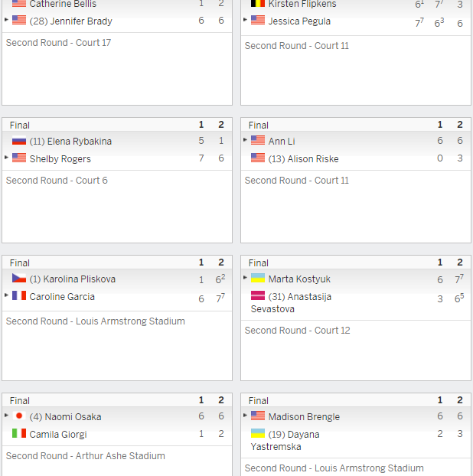This screenshot has height=476, width=473.
Task: Click the Latvian flag by Anastasija Sevastova
Action: click(258, 295)
